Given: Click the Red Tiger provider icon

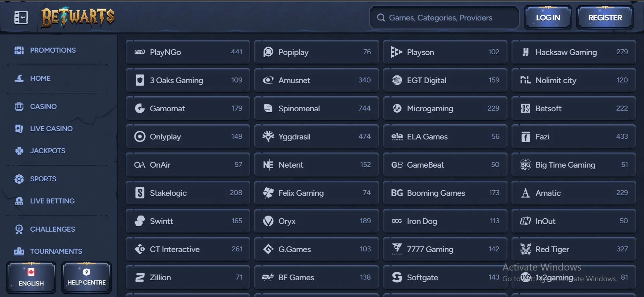Looking at the screenshot, I should 526,249.
